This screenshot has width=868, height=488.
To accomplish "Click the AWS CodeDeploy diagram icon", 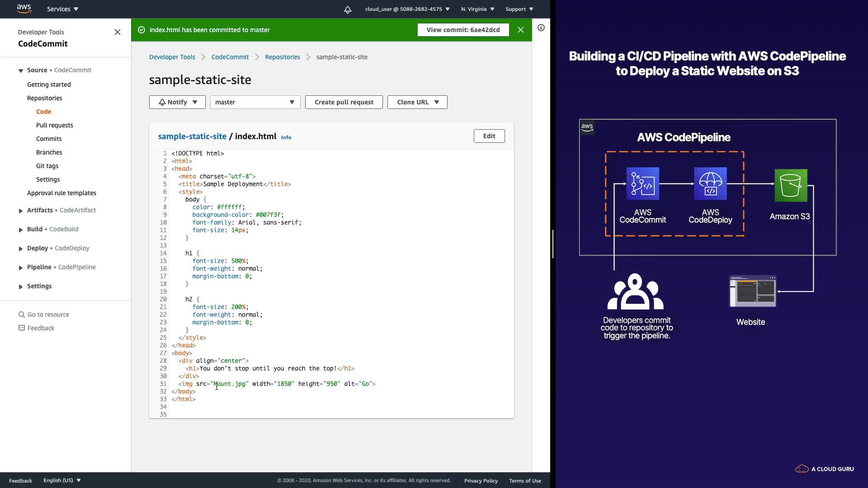I will pos(710,183).
